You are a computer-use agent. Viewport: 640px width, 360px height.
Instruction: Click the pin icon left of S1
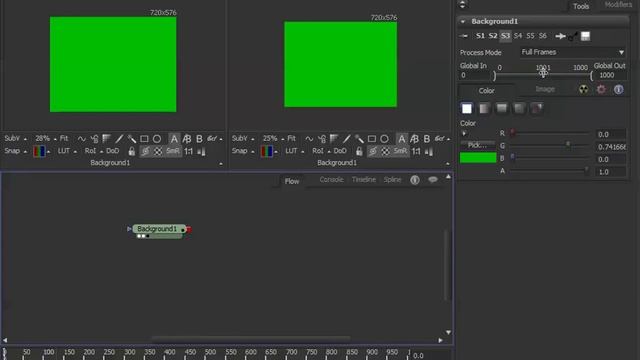(x=464, y=36)
